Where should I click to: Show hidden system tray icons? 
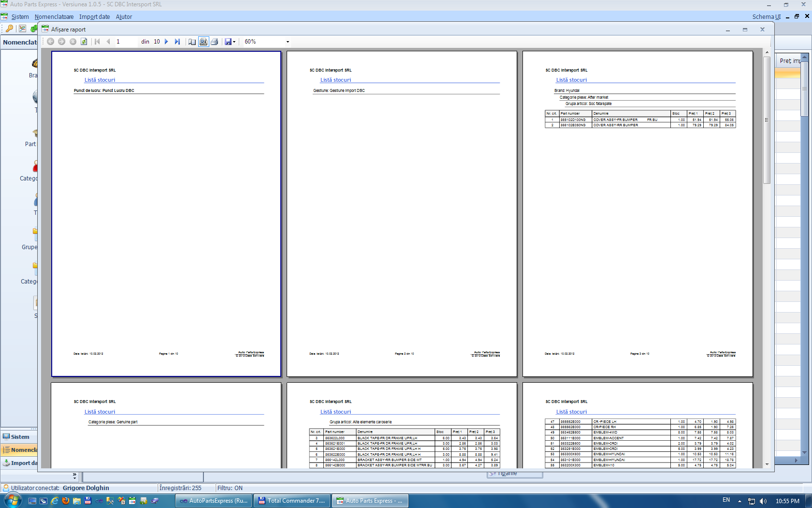[739, 501]
